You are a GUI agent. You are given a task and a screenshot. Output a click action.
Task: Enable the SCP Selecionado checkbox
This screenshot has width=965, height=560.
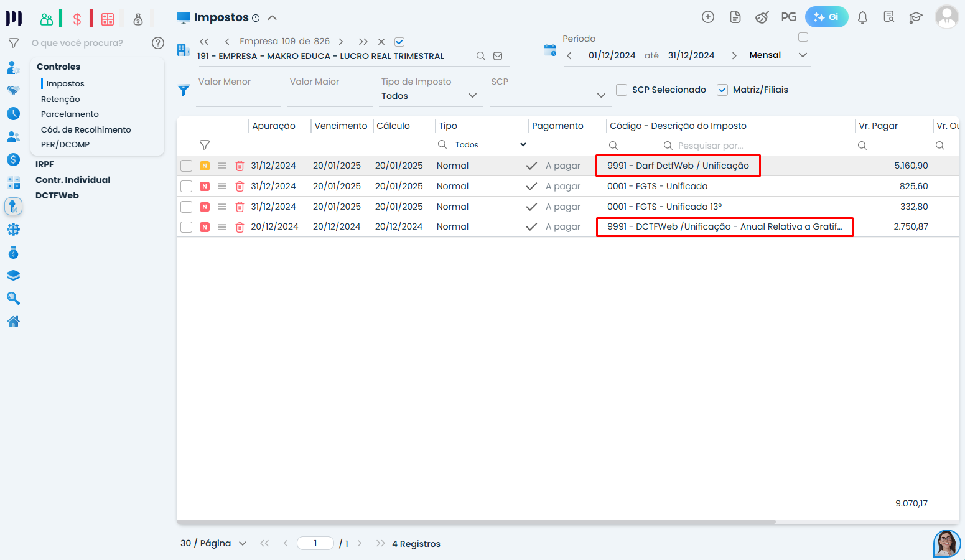pyautogui.click(x=622, y=90)
